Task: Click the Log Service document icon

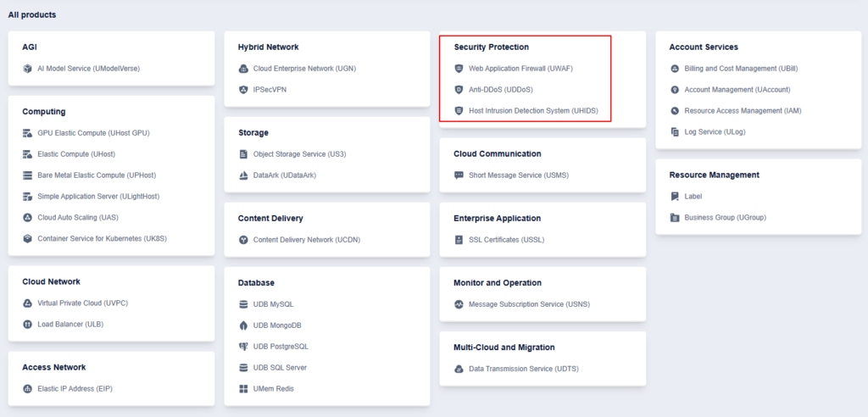Action: coord(675,132)
